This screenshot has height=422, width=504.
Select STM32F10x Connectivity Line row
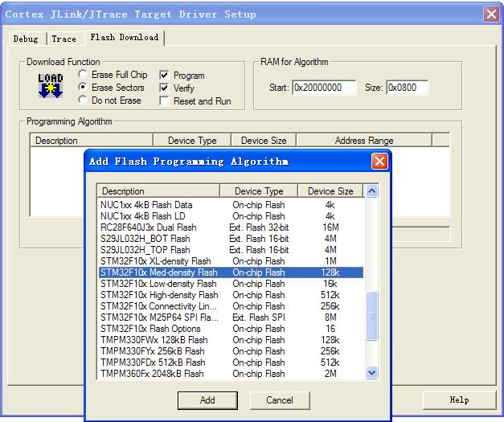pos(232,306)
